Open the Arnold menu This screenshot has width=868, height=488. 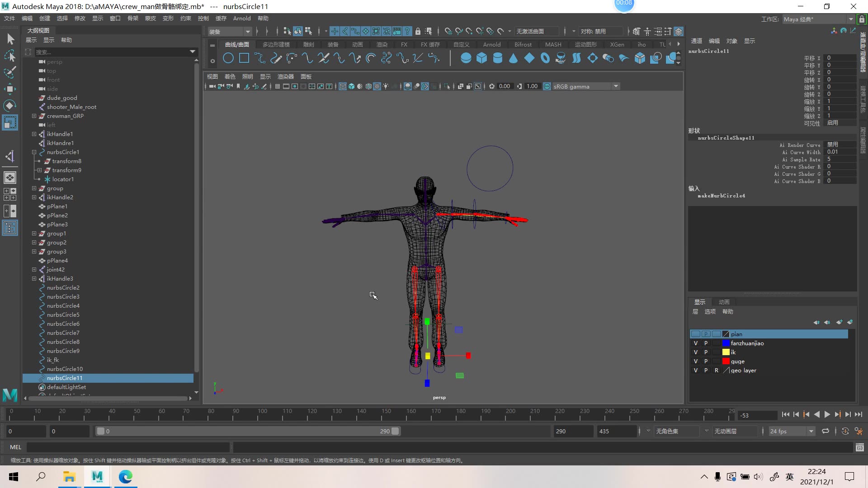(x=241, y=19)
